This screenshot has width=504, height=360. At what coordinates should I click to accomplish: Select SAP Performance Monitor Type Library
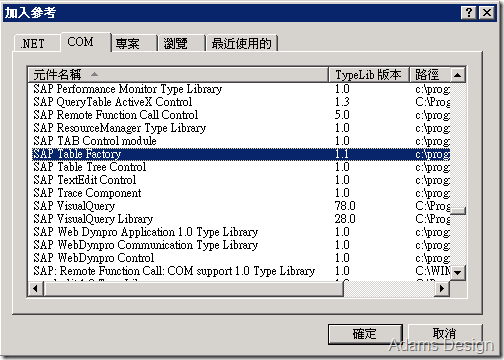point(241,89)
